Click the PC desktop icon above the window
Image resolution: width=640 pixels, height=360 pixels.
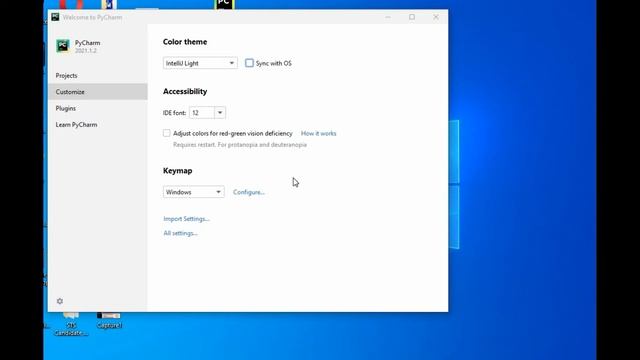[224, 4]
